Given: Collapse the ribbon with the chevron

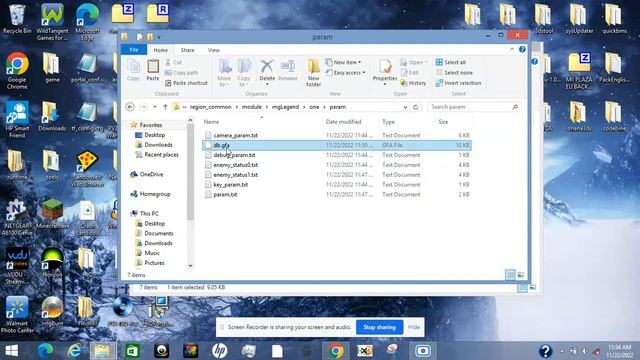Looking at the screenshot, I should 512,49.
